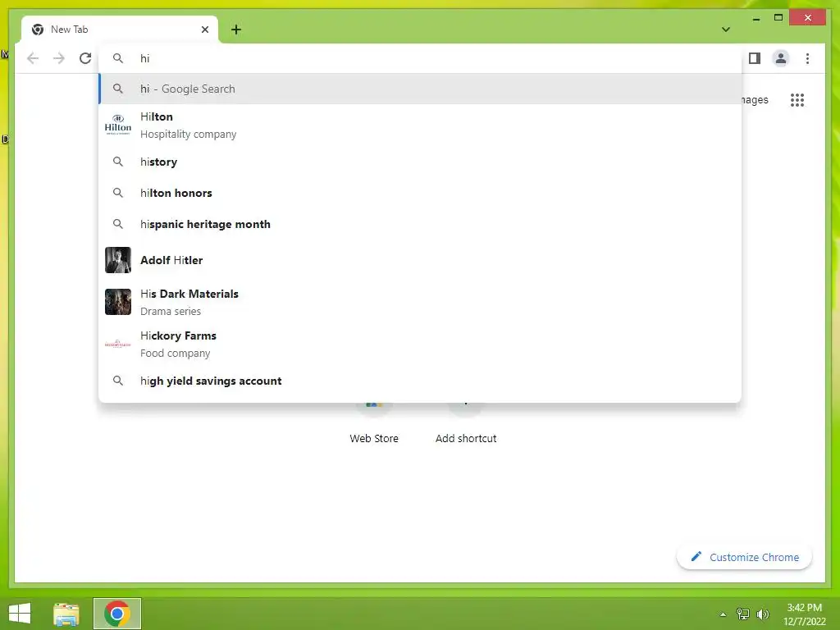This screenshot has width=840, height=630.
Task: Minimize the Chrome window
Action: (x=756, y=18)
